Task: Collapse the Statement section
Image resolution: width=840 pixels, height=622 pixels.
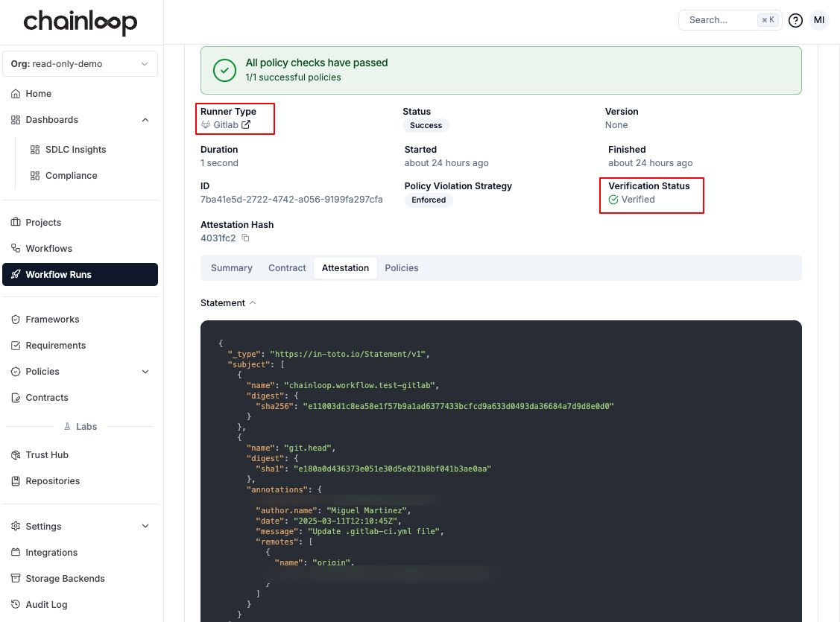Action: pyautogui.click(x=252, y=303)
